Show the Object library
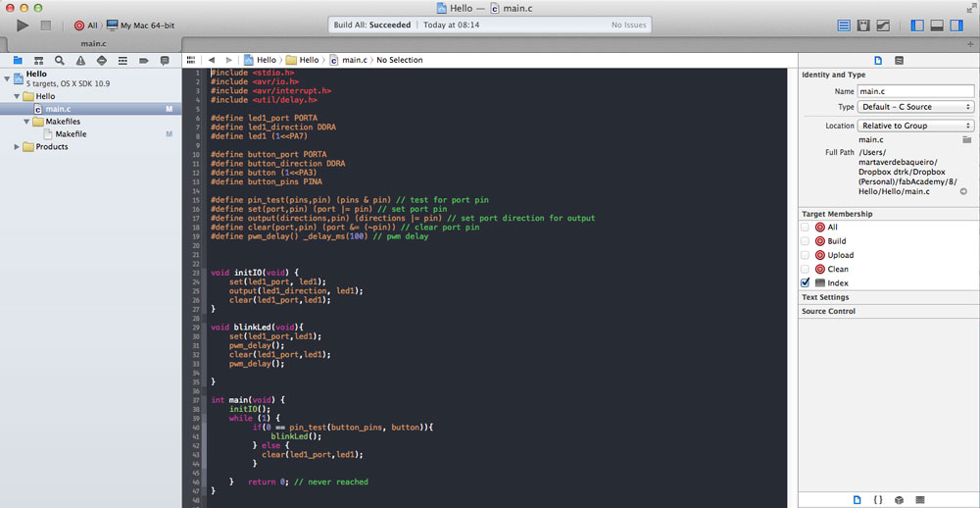 898,500
